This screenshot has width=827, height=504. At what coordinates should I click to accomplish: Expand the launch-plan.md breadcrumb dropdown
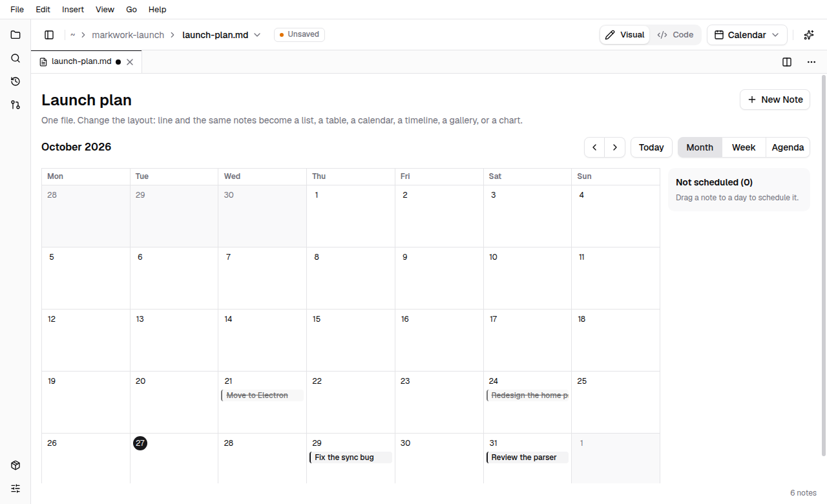pyautogui.click(x=257, y=35)
